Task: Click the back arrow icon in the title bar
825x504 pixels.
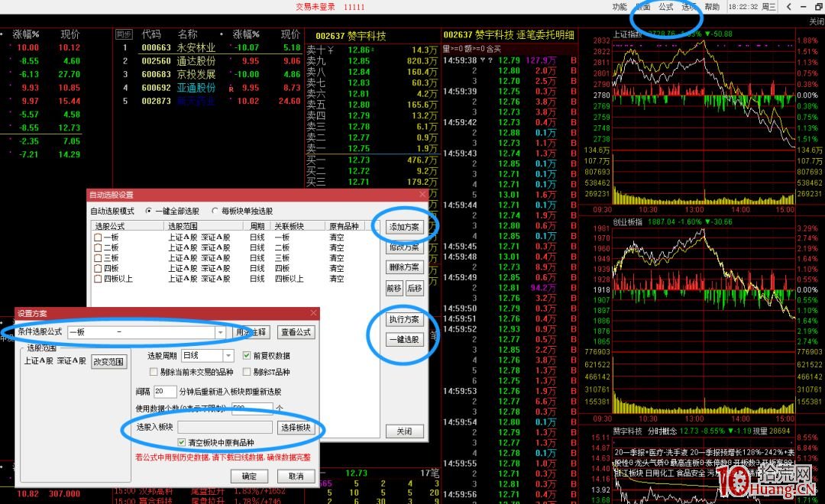Action: click(x=789, y=7)
